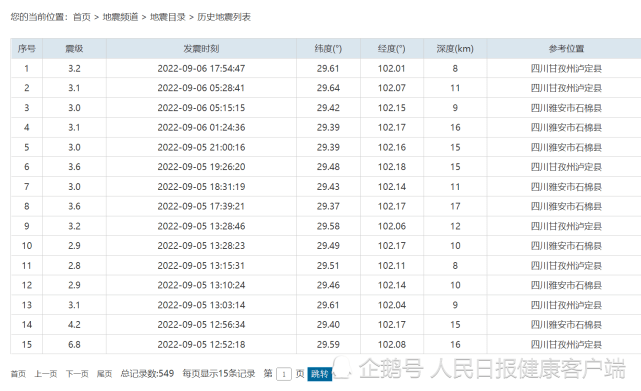Click the 跳转 jump button
Screen dimensions: 641x391
pos(320,374)
